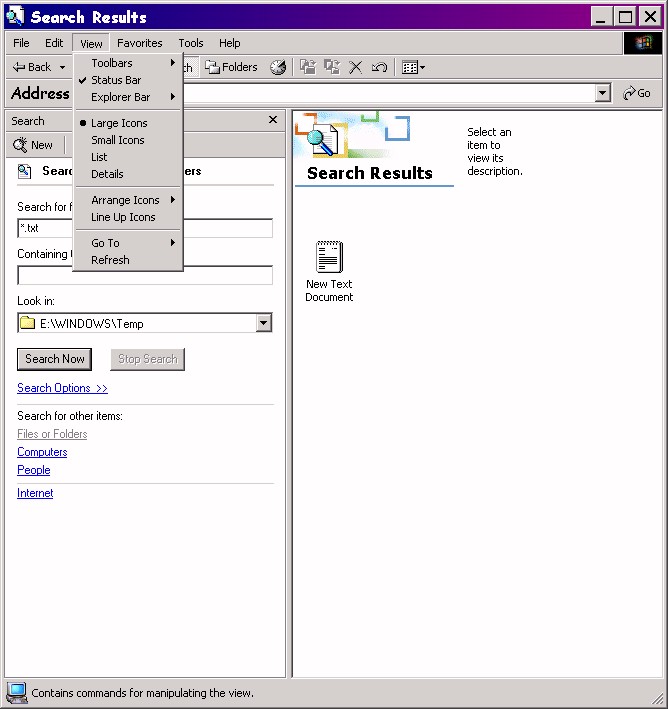Open the Search Options link
The height and width of the screenshot is (709, 668).
point(62,388)
